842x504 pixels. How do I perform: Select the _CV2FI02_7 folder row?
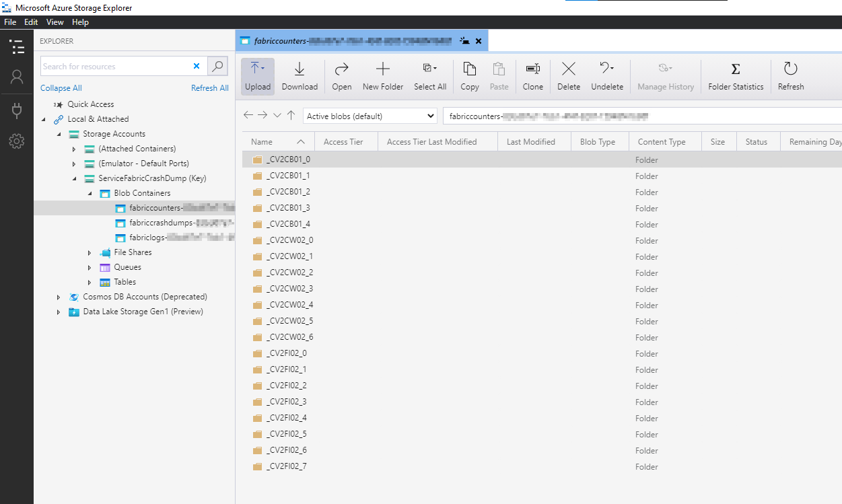pos(542,466)
